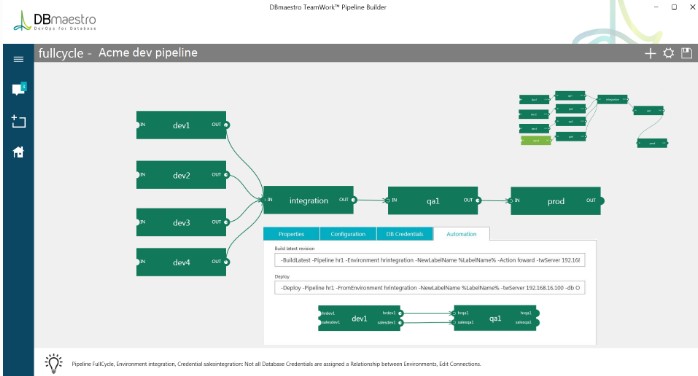Click the fullcycle pipeline title text

61,53
